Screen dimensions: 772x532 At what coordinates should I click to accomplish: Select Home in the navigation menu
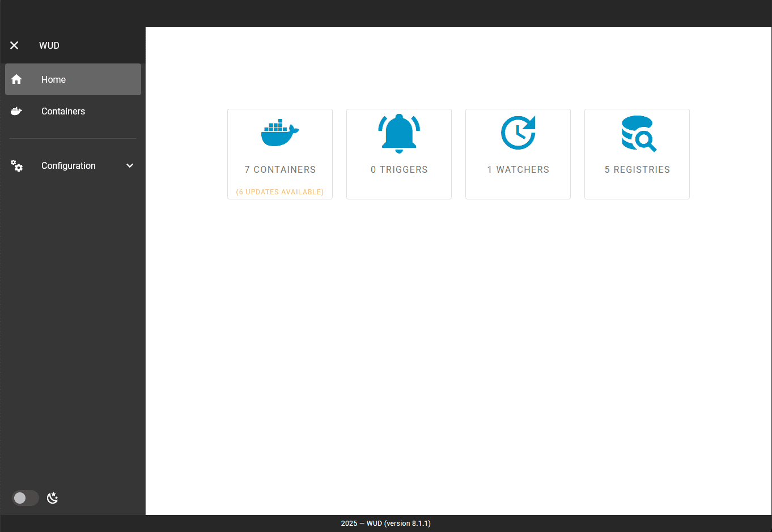pyautogui.click(x=53, y=79)
